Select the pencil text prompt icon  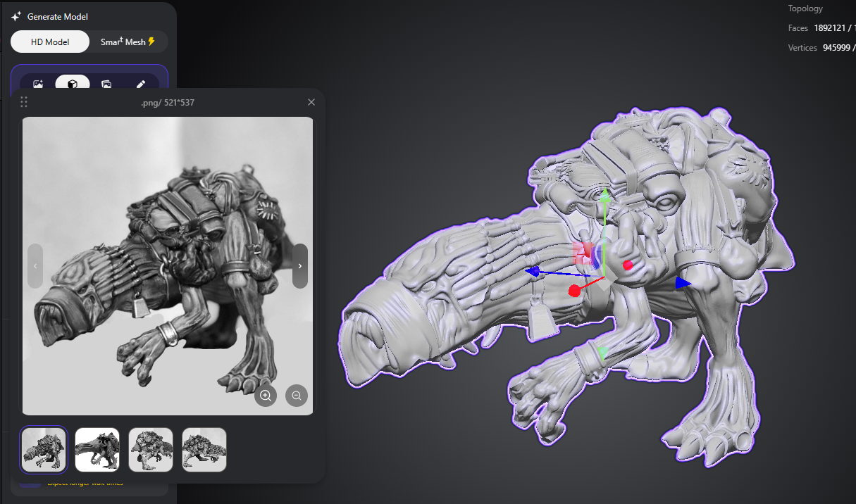pos(141,84)
